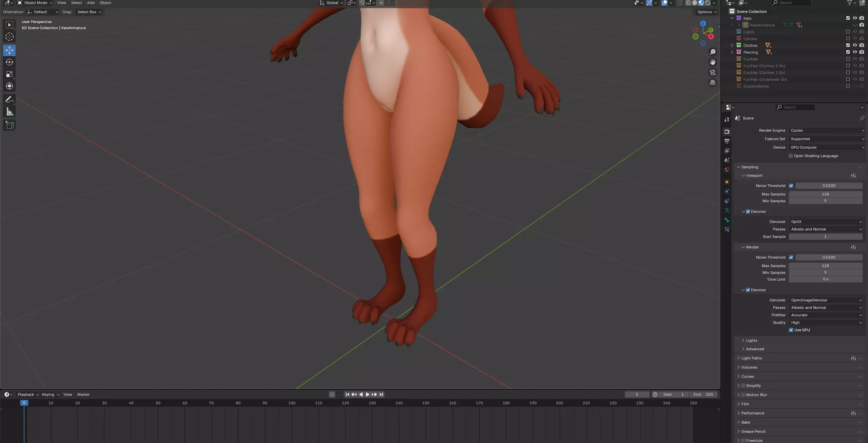Click the current frame number field
The width and height of the screenshot is (868, 443).
coord(637,394)
